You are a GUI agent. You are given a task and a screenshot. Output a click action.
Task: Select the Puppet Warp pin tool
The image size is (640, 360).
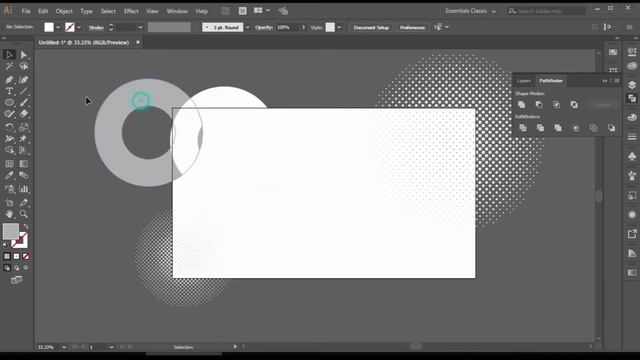tap(24, 139)
